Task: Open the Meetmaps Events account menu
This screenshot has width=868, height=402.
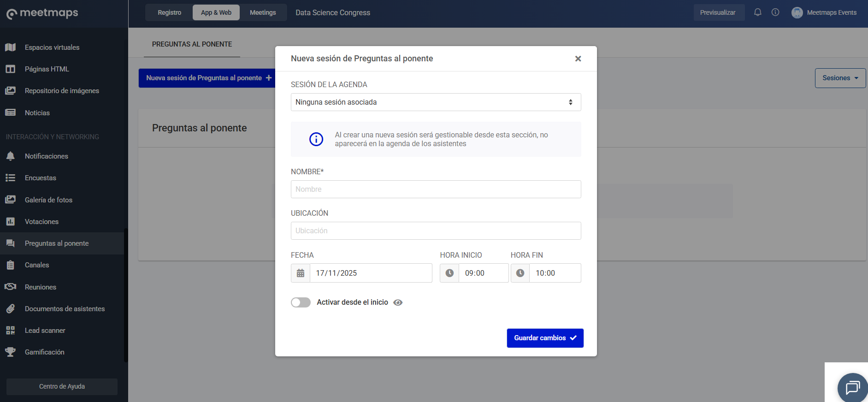Action: click(824, 12)
